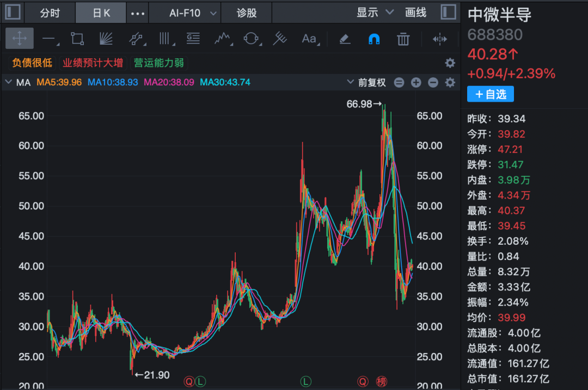Image resolution: width=588 pixels, height=390 pixels.
Task: Click the 涨停 value 47.21
Action: click(510, 149)
